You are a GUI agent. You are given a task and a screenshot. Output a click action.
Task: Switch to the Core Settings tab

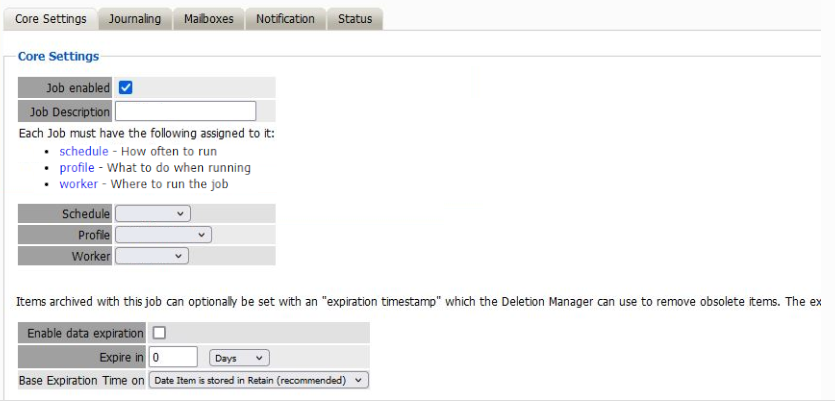coord(51,19)
